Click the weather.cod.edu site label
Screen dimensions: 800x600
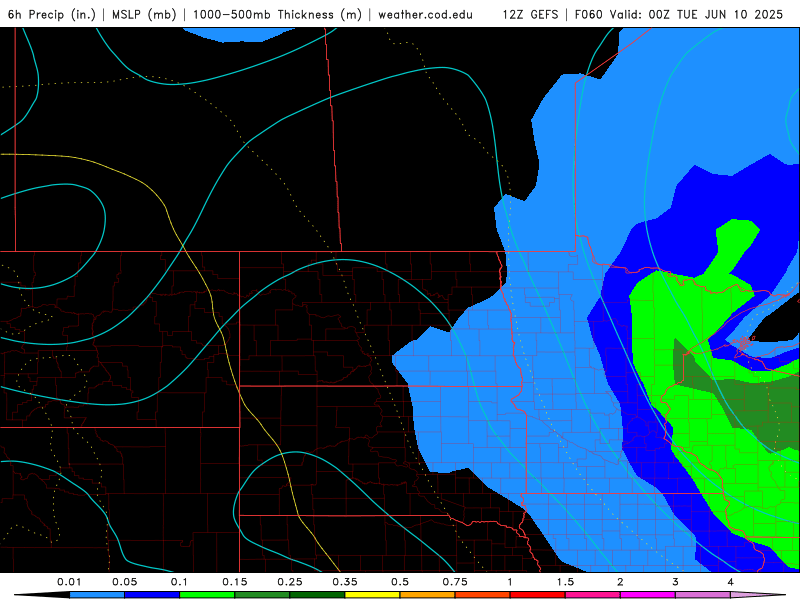[x=426, y=14]
